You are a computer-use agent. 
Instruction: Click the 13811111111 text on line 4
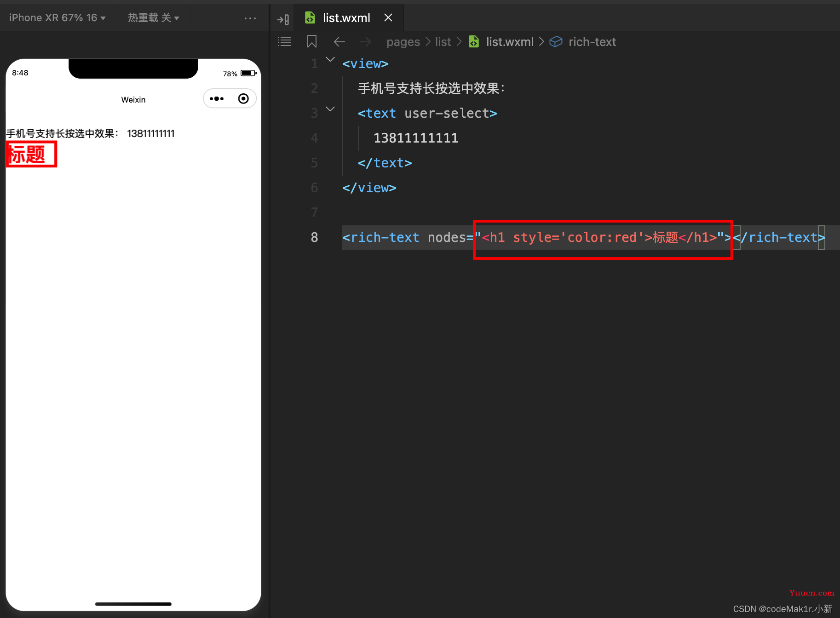pos(416,138)
